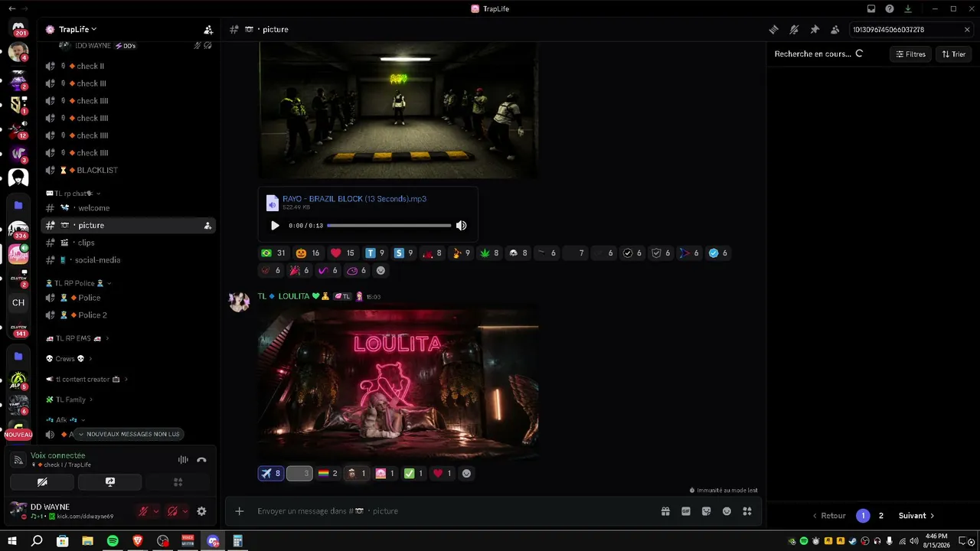The width and height of the screenshot is (980, 551).
Task: Collapse the TL rp chat category
Action: click(73, 194)
